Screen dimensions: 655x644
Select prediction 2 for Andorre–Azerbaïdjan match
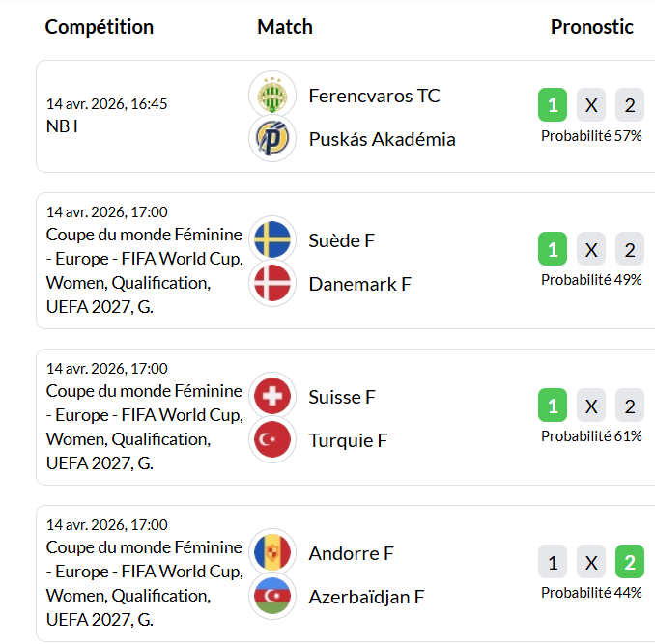tap(630, 562)
